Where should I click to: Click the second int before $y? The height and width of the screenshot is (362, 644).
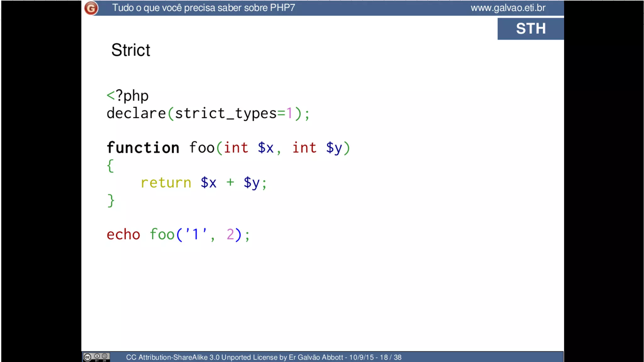pyautogui.click(x=304, y=148)
